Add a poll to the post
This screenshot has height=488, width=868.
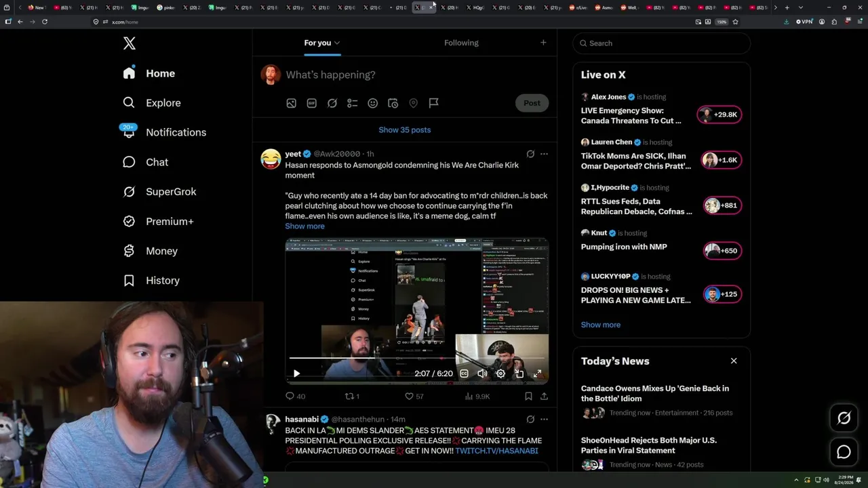353,103
